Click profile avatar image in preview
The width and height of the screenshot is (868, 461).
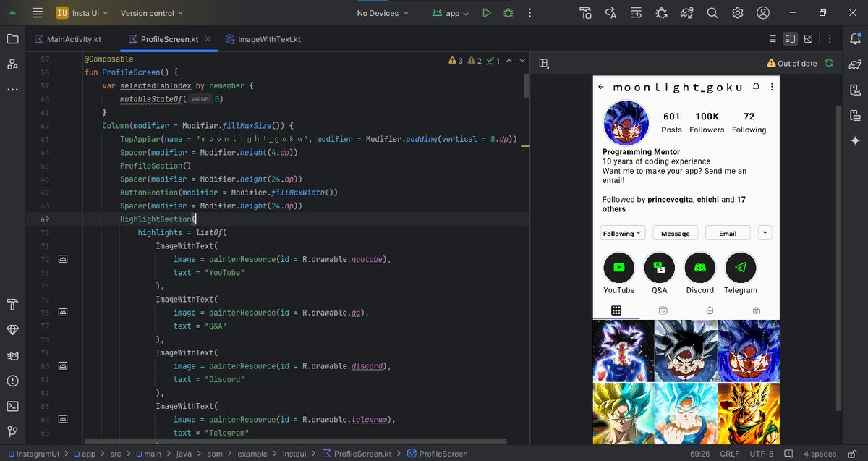point(626,124)
